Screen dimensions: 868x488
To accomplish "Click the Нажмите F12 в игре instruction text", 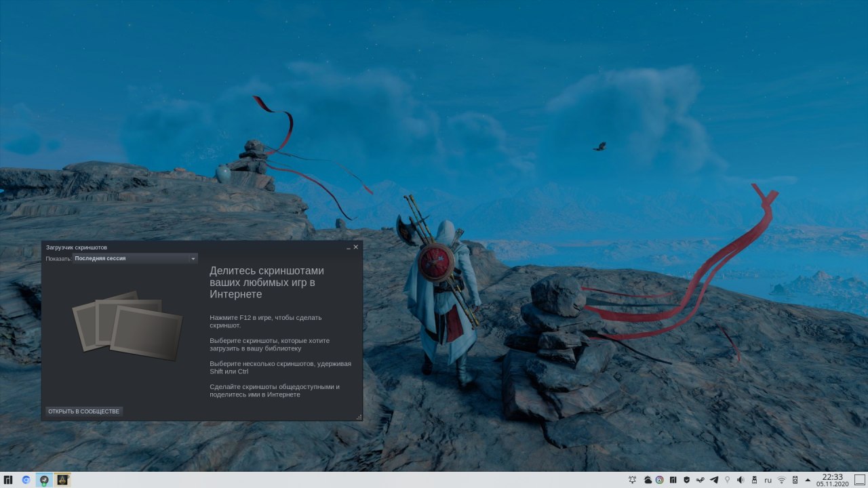I will click(x=266, y=321).
